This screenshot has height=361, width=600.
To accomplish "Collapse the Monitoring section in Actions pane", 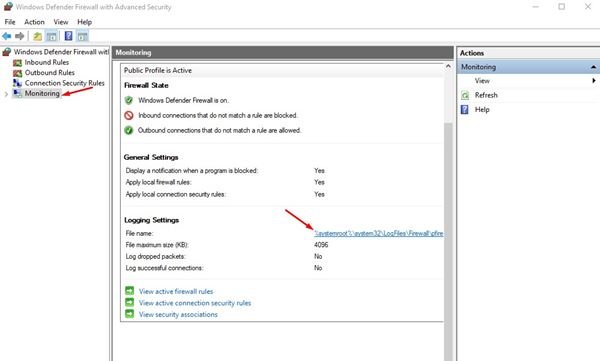I will [593, 67].
